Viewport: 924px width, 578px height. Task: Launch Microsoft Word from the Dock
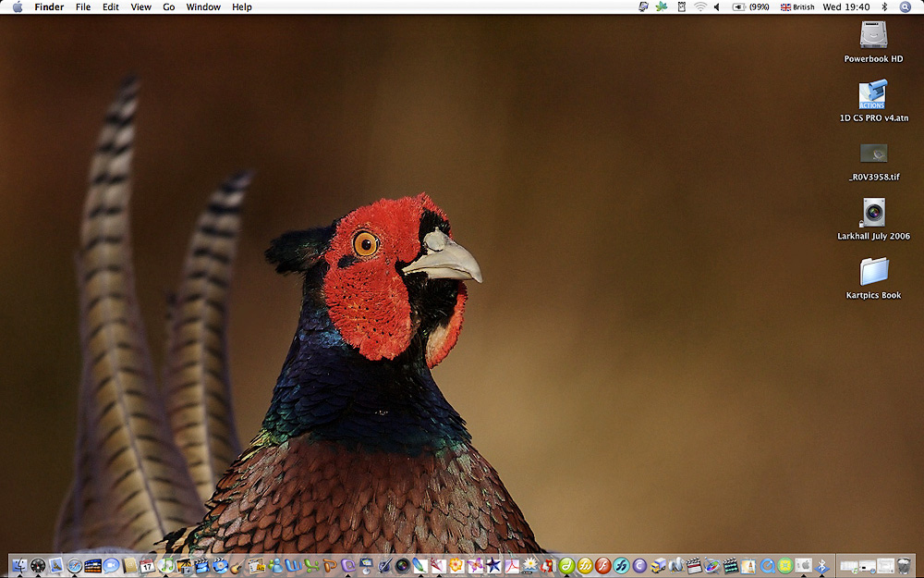[293, 566]
